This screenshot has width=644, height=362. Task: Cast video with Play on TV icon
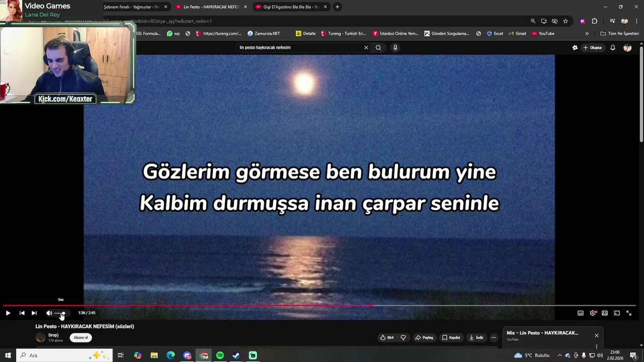[x=617, y=313]
